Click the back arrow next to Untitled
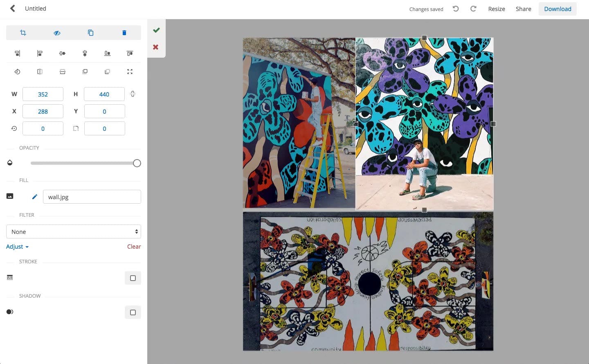This screenshot has width=589, height=364. pyautogui.click(x=13, y=9)
